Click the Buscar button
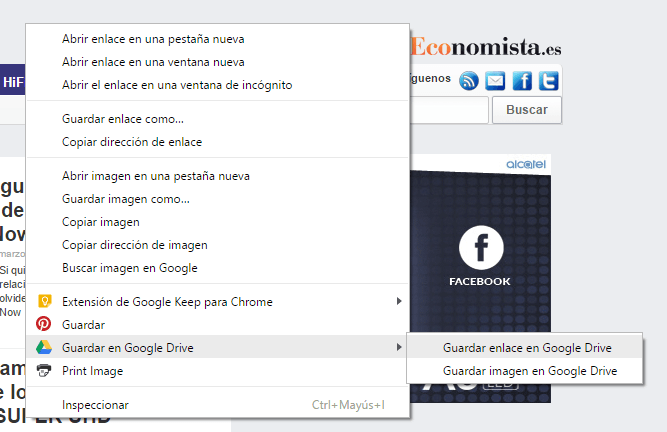This screenshot has width=667, height=432. click(x=527, y=110)
